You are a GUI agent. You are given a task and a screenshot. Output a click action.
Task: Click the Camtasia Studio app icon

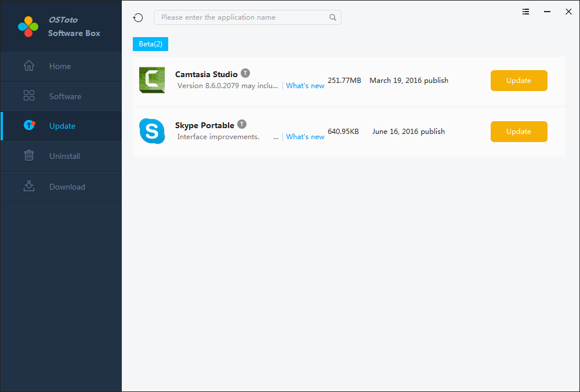tap(152, 80)
